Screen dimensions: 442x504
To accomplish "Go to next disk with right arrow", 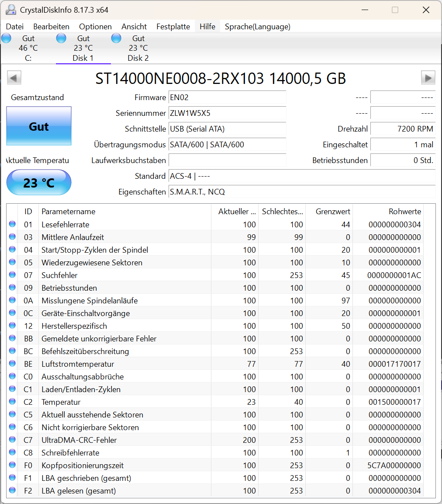I will [x=428, y=78].
